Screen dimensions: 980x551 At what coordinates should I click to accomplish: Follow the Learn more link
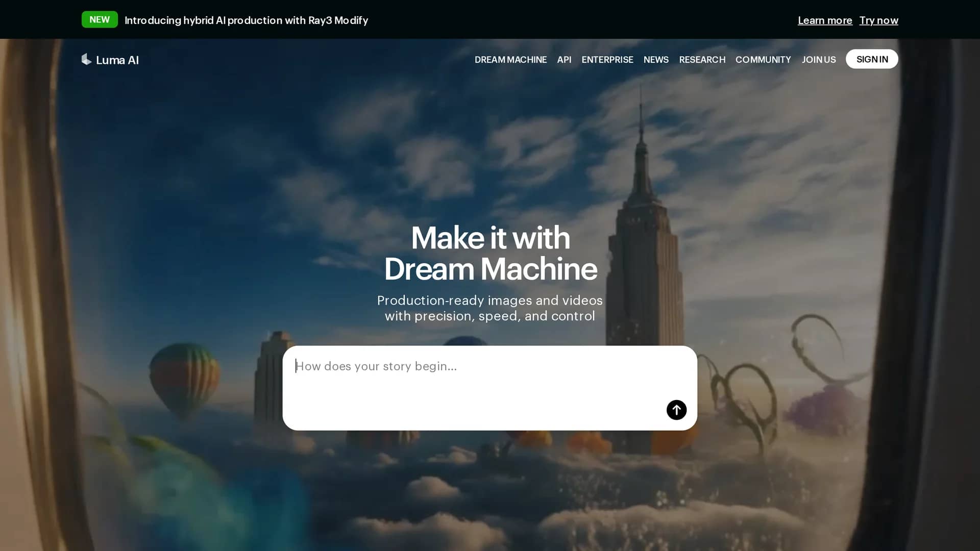825,20
